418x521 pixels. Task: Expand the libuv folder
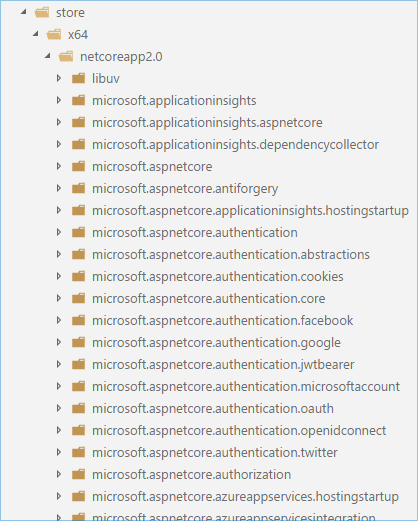(x=59, y=78)
